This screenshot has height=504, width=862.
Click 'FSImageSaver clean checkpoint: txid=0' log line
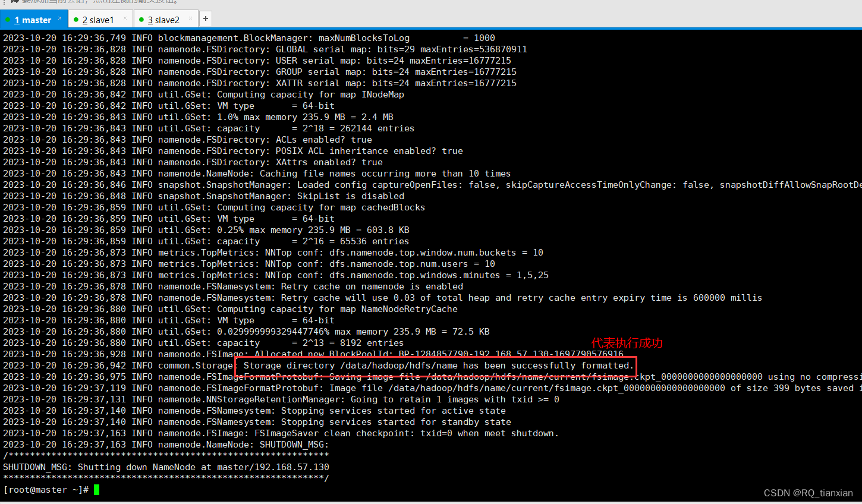281,433
